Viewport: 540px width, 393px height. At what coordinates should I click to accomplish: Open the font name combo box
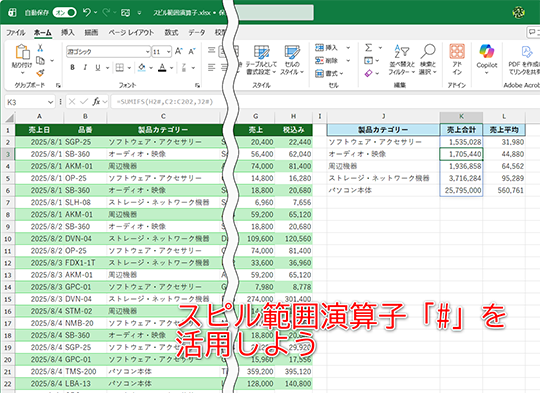pos(108,52)
